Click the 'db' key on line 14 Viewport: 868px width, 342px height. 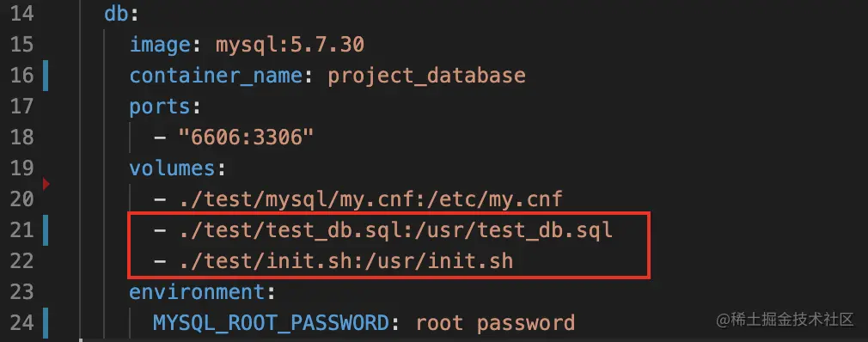(116, 13)
